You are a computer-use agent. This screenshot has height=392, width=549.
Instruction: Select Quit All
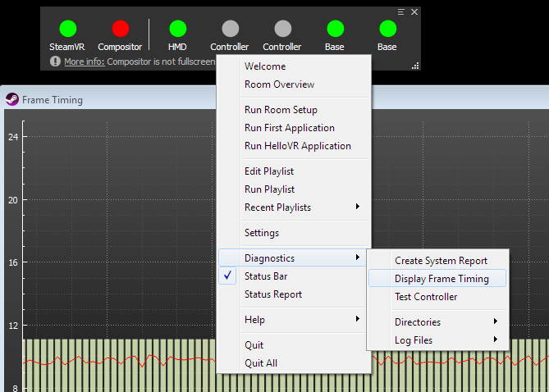coord(294,363)
